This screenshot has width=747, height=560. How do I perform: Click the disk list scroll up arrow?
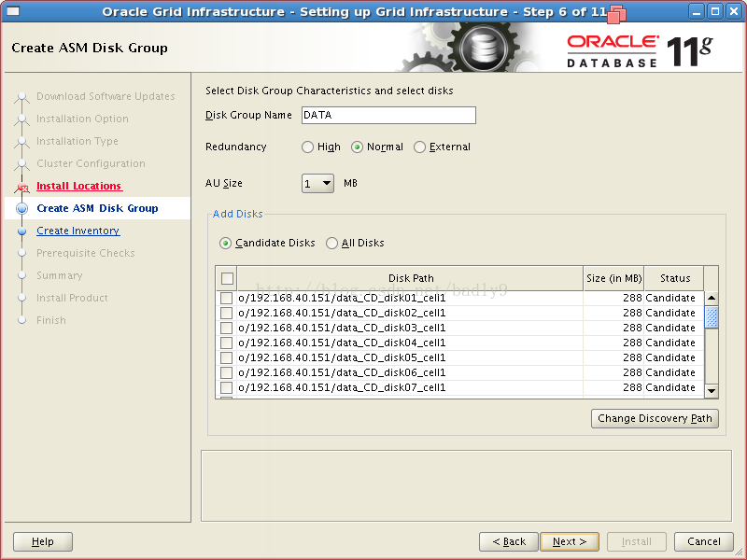tap(712, 298)
